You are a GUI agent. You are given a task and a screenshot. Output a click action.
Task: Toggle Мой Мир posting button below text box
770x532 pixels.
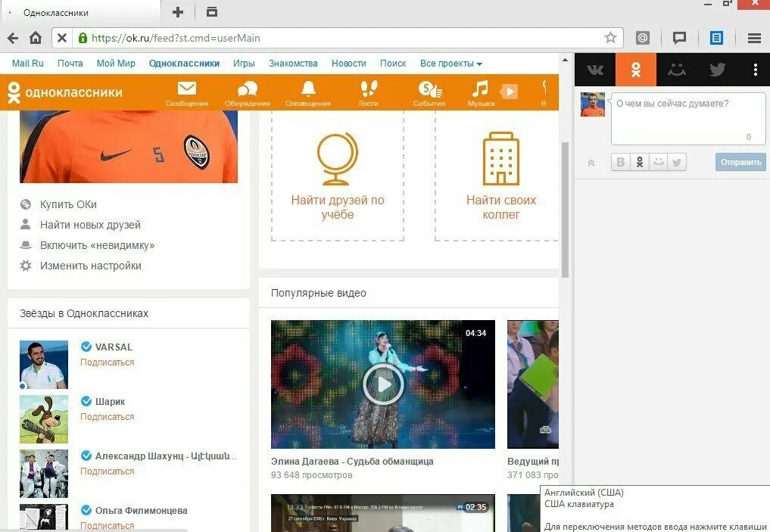coord(658,162)
